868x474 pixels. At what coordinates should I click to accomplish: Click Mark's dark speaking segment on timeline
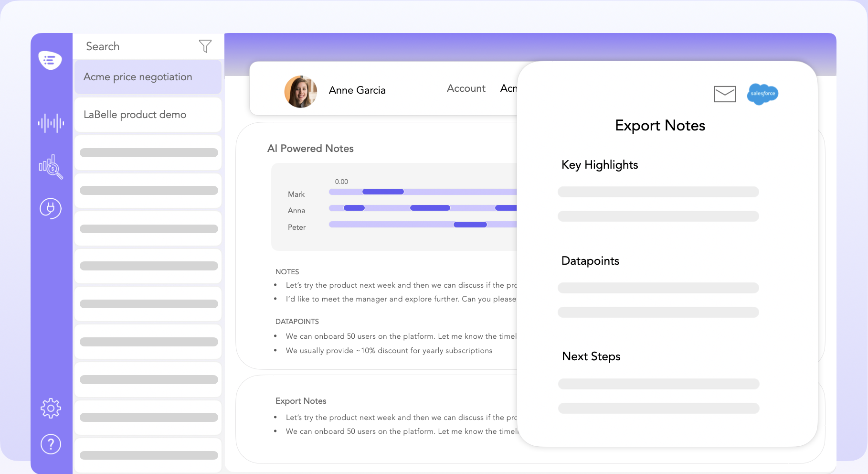(x=383, y=192)
